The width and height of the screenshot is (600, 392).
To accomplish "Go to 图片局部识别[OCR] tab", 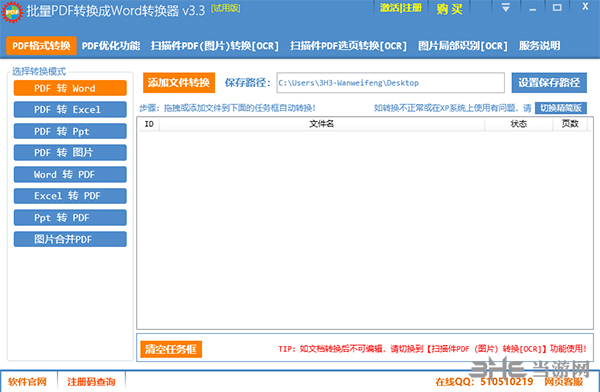I will click(x=463, y=46).
